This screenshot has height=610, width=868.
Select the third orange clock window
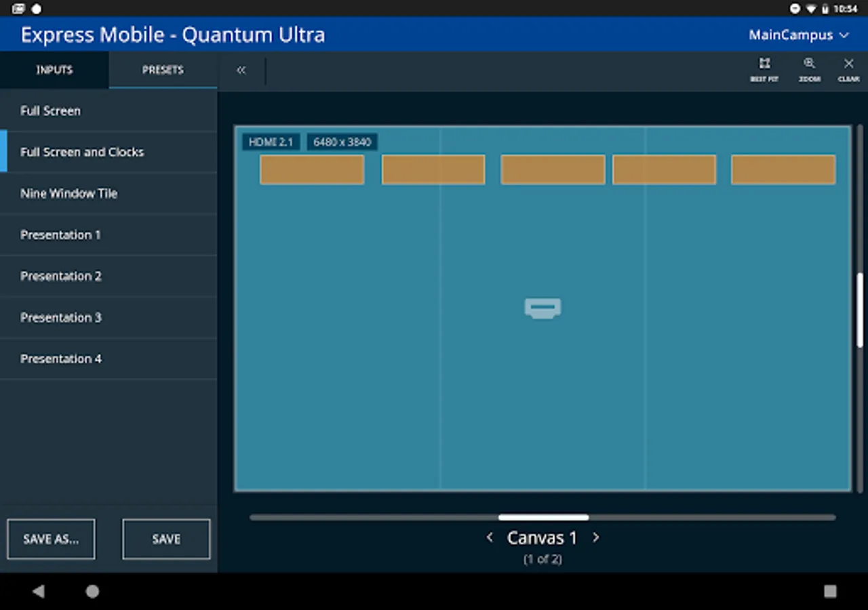click(553, 169)
